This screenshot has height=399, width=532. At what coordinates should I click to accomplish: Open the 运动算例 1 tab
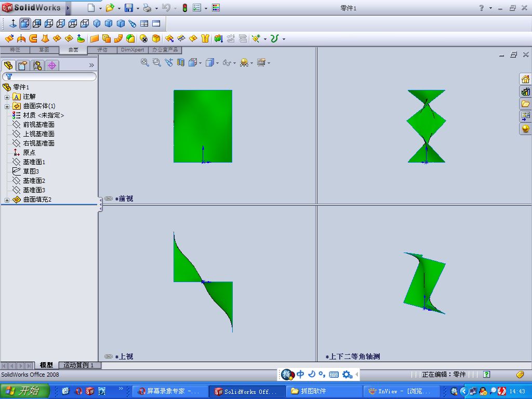click(78, 365)
